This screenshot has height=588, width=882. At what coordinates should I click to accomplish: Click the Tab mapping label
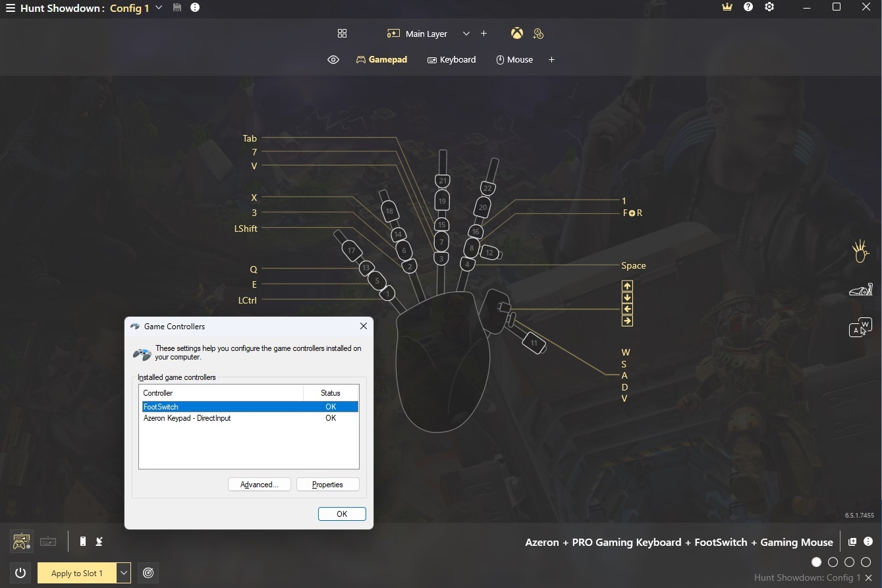[250, 138]
